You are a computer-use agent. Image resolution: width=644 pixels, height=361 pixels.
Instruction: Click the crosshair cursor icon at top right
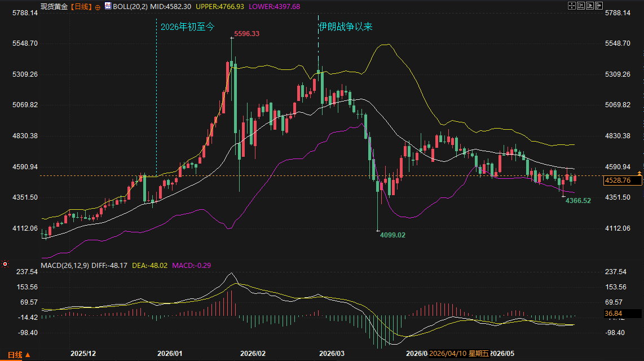tap(572, 5)
